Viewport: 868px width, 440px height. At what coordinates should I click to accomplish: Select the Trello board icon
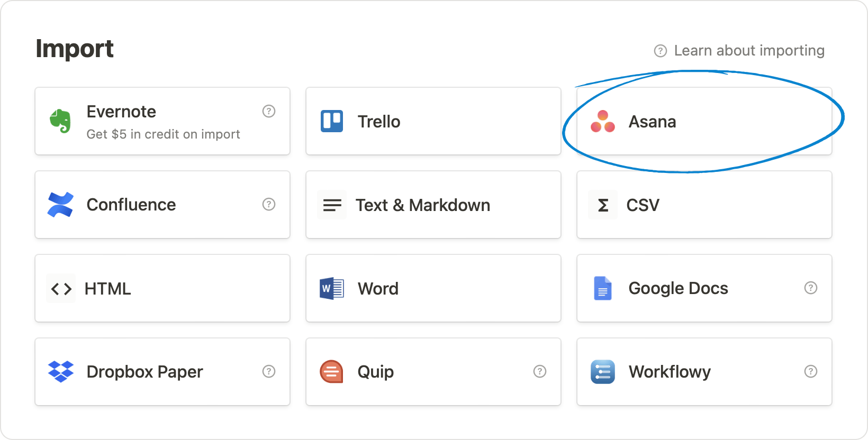click(x=332, y=121)
